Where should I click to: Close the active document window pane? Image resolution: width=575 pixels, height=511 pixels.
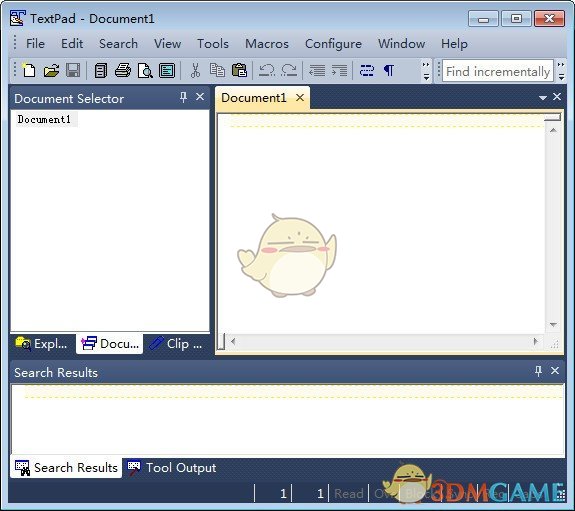click(557, 96)
